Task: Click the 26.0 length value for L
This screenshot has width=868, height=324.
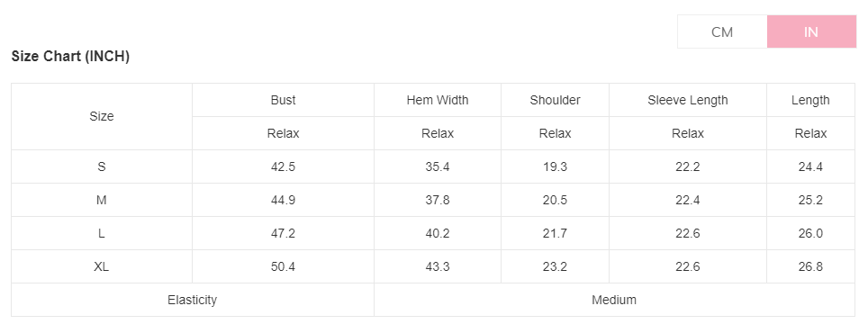Action: (810, 233)
